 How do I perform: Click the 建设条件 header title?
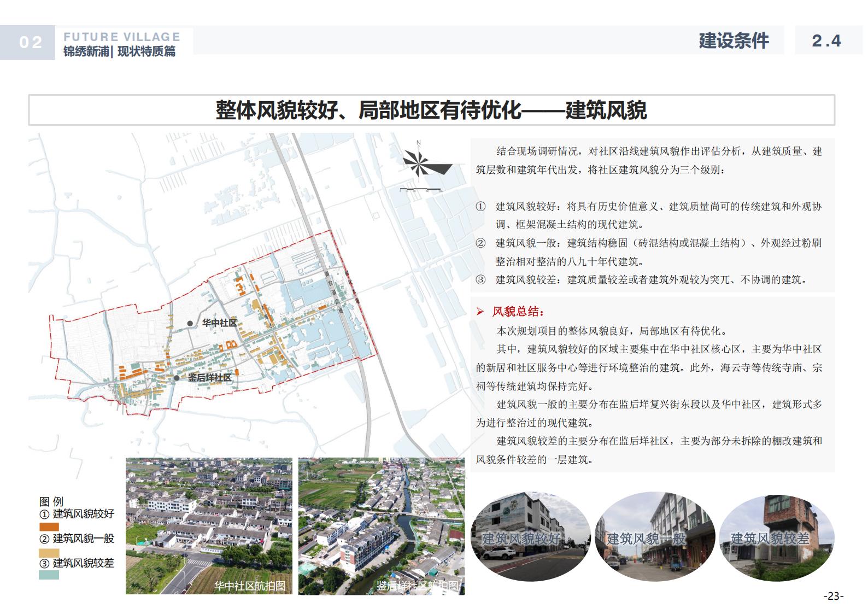[734, 40]
